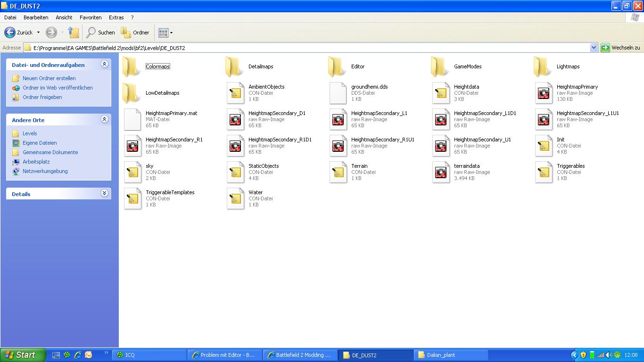Image resolution: width=644 pixels, height=362 pixels.
Task: Go up one folder level
Action: click(74, 33)
